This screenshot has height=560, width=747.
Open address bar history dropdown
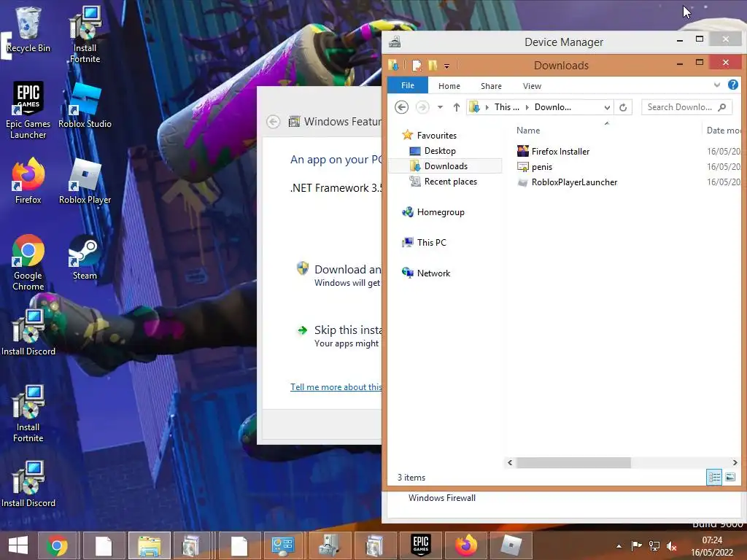point(606,107)
